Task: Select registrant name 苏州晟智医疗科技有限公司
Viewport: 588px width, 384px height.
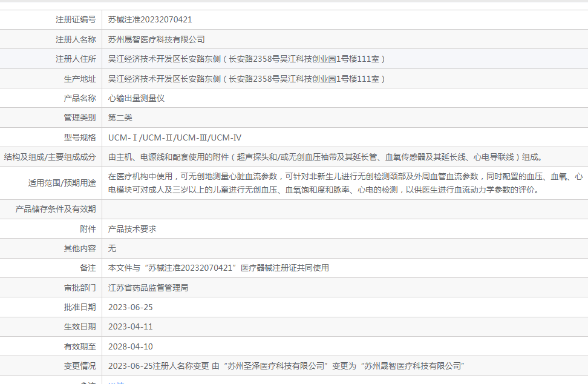Action: coord(156,39)
